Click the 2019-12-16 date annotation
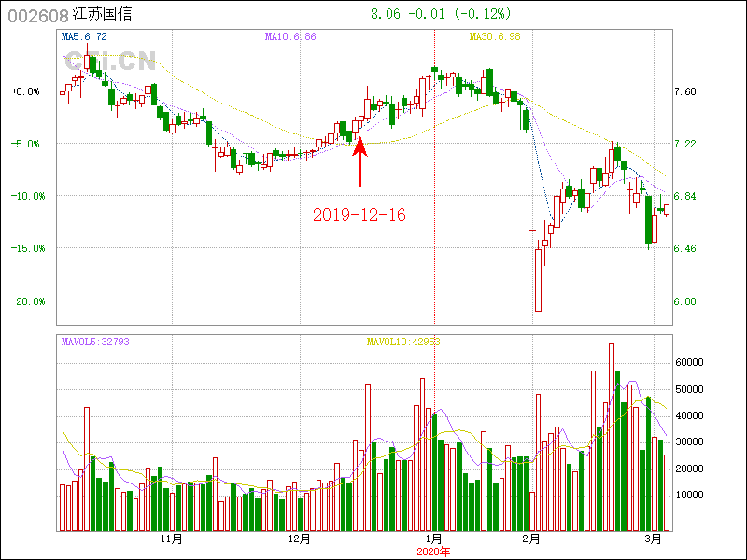The width and height of the screenshot is (747, 560). (359, 215)
